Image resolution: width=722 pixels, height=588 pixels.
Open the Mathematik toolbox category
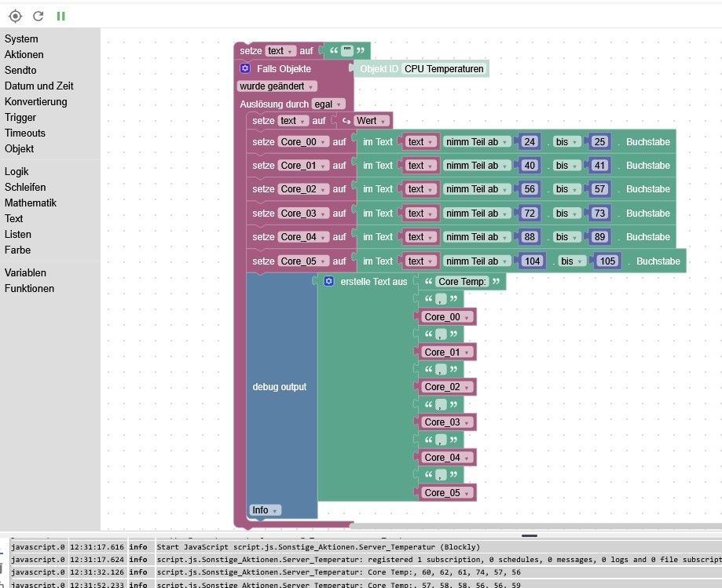(31, 203)
